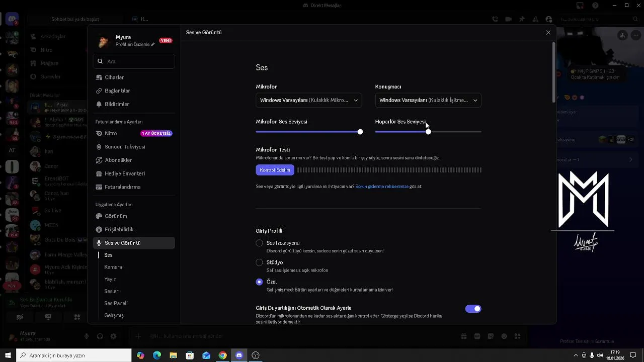Adjust the Hoparlör Ses Seviyesi slider
Image resolution: width=644 pixels, height=362 pixels.
428,132
